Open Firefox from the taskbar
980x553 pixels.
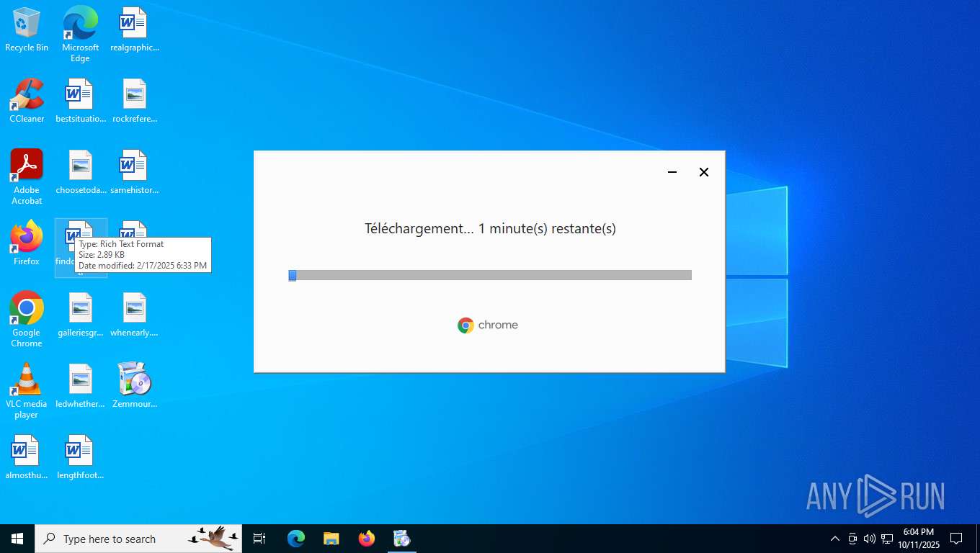pyautogui.click(x=367, y=539)
